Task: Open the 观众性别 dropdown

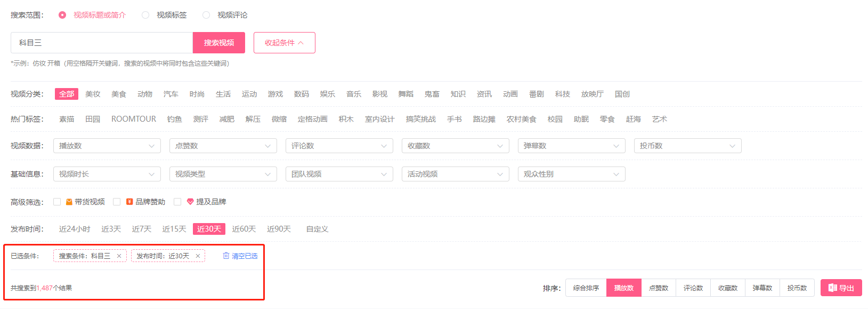Action: pos(572,174)
